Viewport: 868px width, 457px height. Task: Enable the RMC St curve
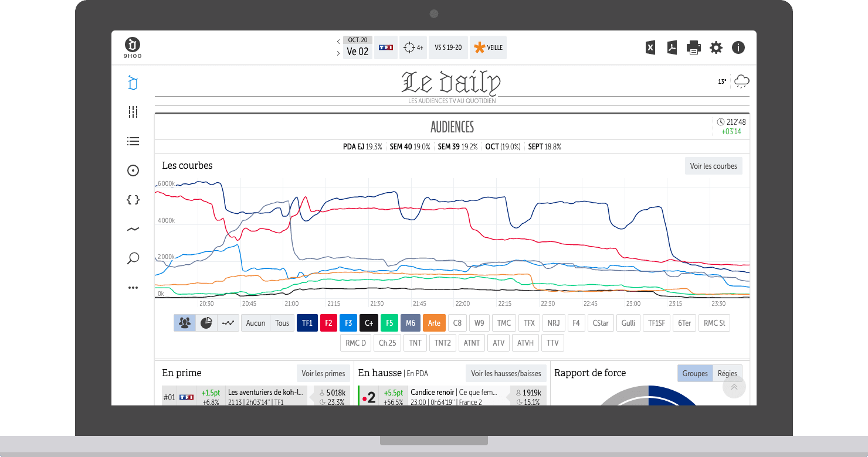[x=714, y=323]
